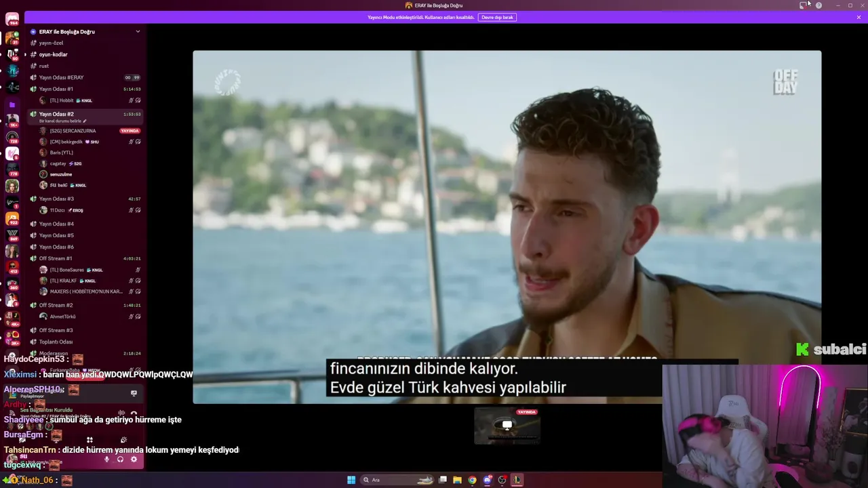Join voice channel Yayın Odası #4

tap(85, 224)
